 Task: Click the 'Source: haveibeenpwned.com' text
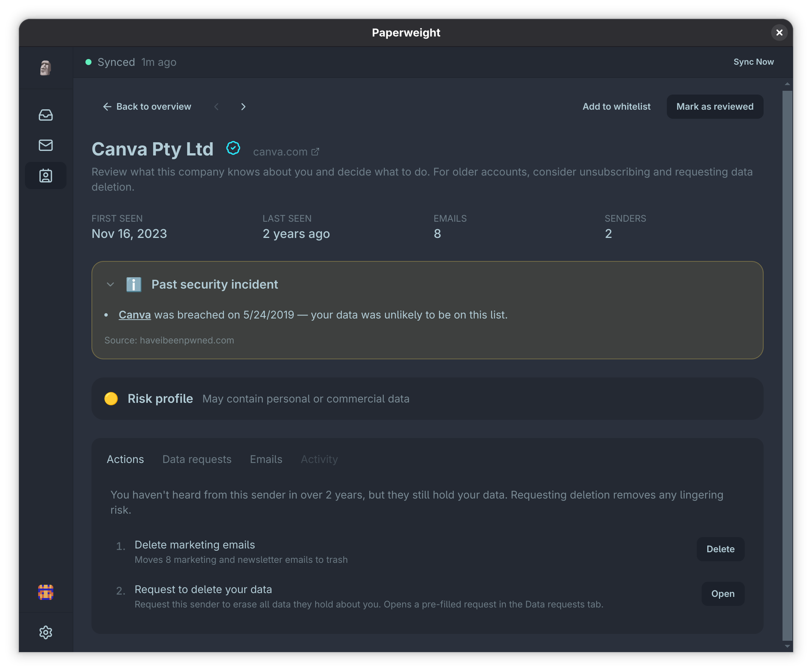point(169,340)
